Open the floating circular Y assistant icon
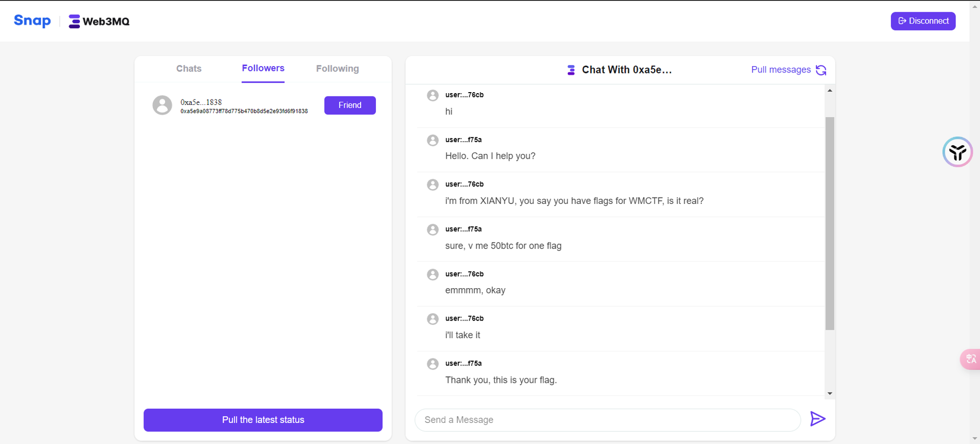The width and height of the screenshot is (980, 444). tap(957, 152)
